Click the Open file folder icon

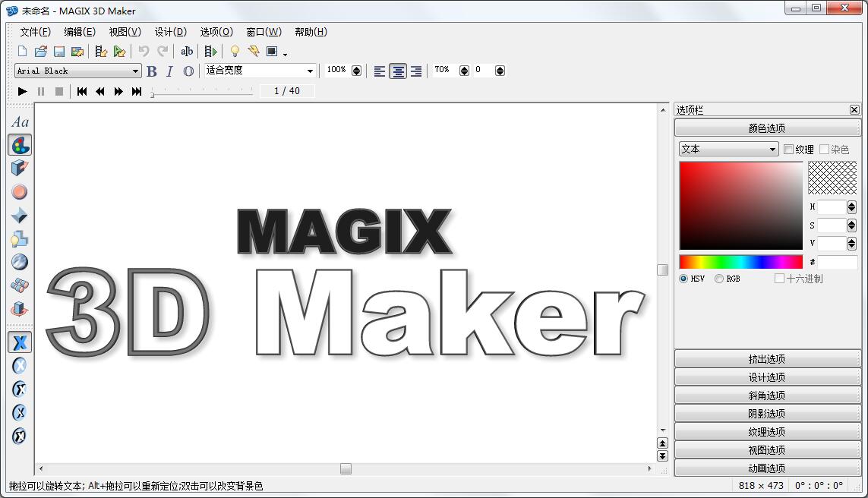(40, 52)
